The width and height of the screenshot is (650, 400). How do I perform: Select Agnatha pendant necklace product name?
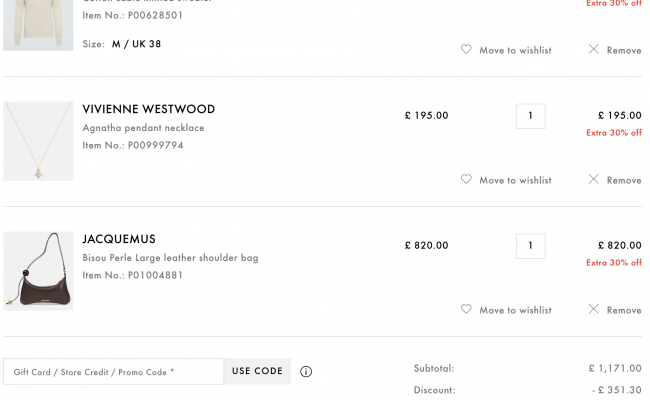(x=143, y=128)
